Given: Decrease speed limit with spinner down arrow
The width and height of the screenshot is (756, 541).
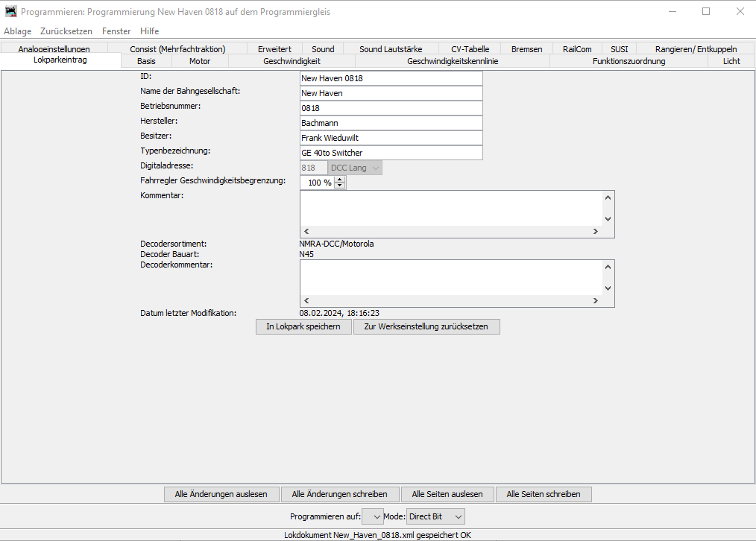Looking at the screenshot, I should (340, 186).
